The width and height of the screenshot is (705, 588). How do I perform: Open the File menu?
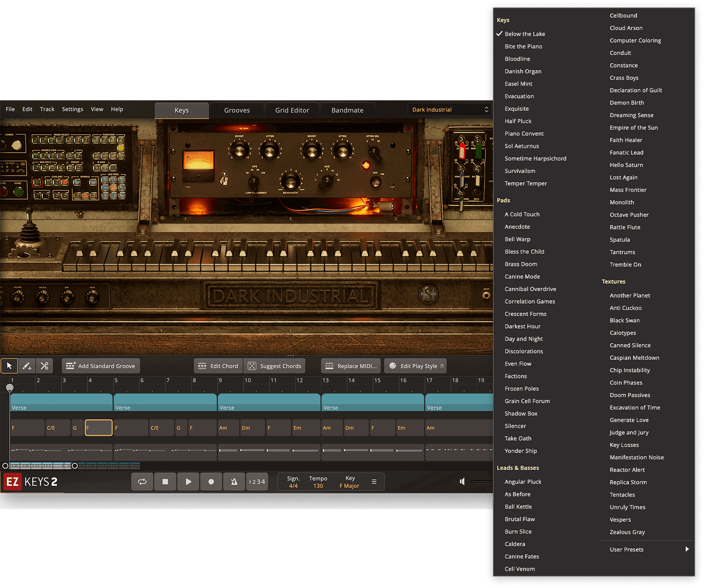(x=10, y=109)
